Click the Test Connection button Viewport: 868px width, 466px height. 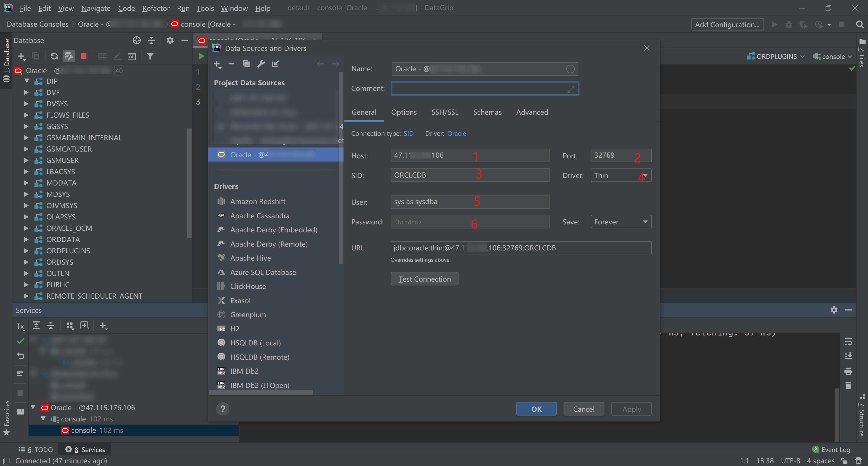click(x=424, y=279)
